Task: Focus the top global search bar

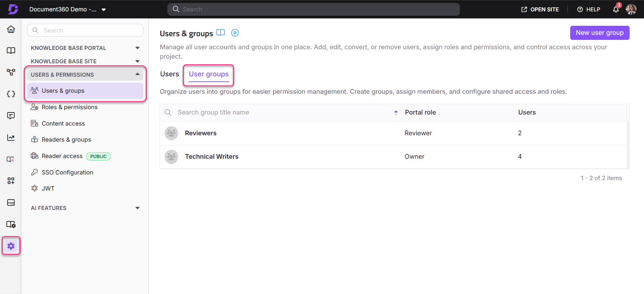Action: coord(314,9)
